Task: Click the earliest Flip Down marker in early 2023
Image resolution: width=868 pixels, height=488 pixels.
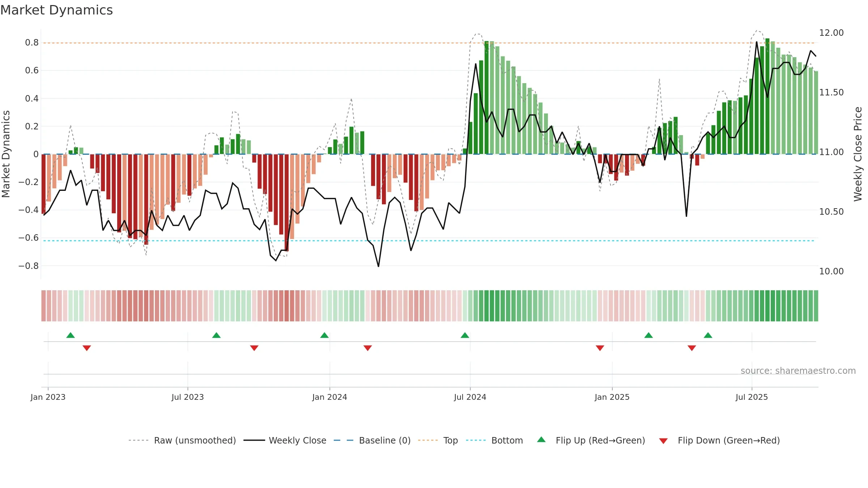Action: pos(87,348)
